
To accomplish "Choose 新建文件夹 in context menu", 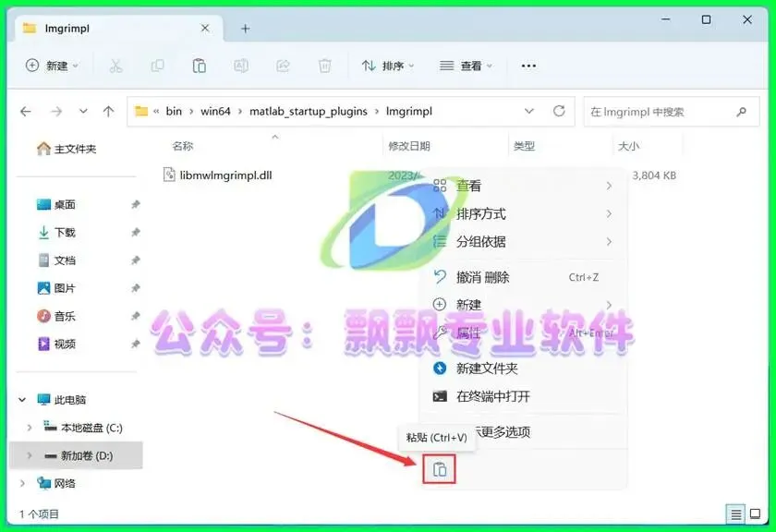I will (x=523, y=369).
